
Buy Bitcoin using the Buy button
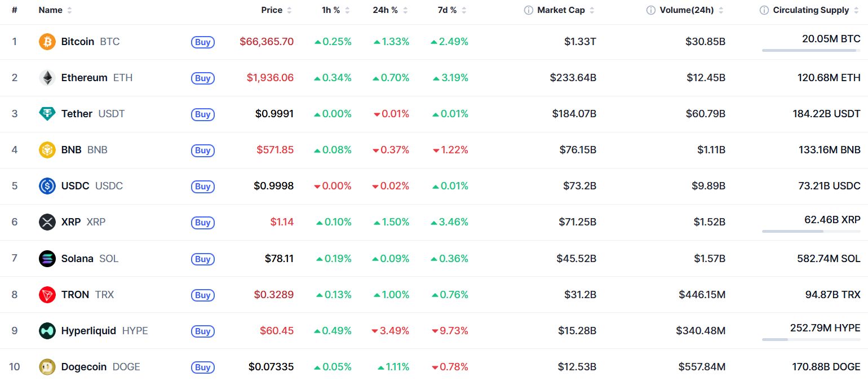tap(203, 42)
